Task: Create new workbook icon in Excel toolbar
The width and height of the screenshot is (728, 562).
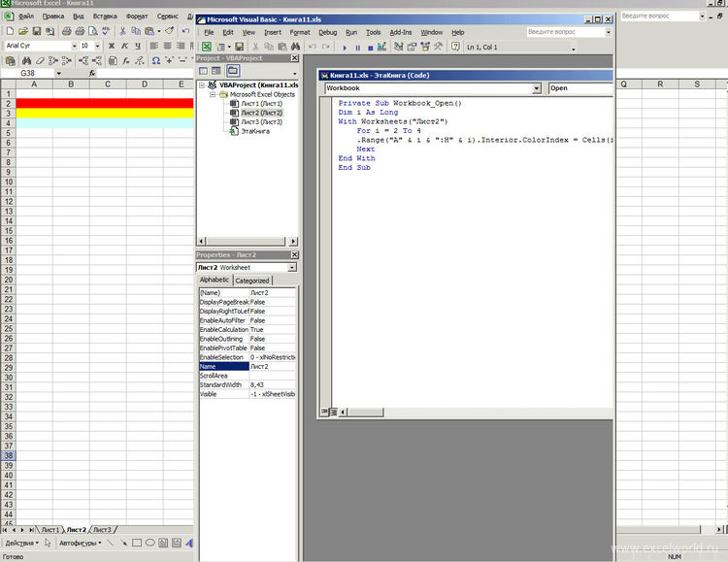Action: tap(10, 31)
